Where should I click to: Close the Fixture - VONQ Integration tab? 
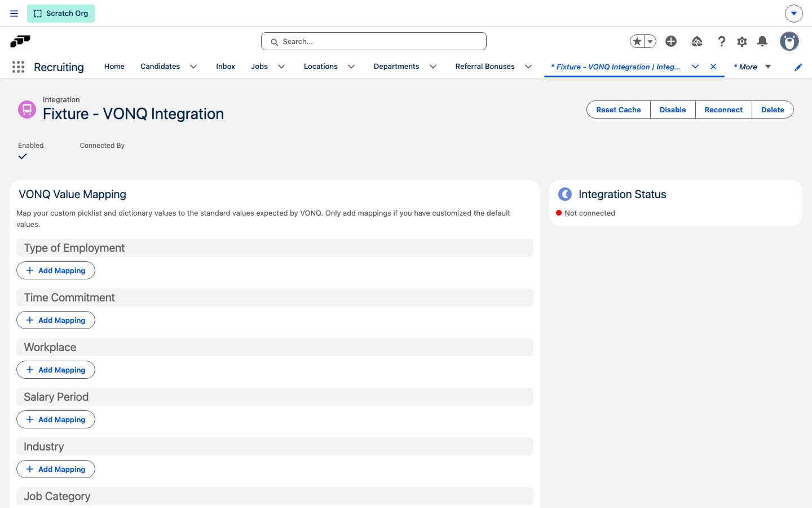tap(713, 67)
